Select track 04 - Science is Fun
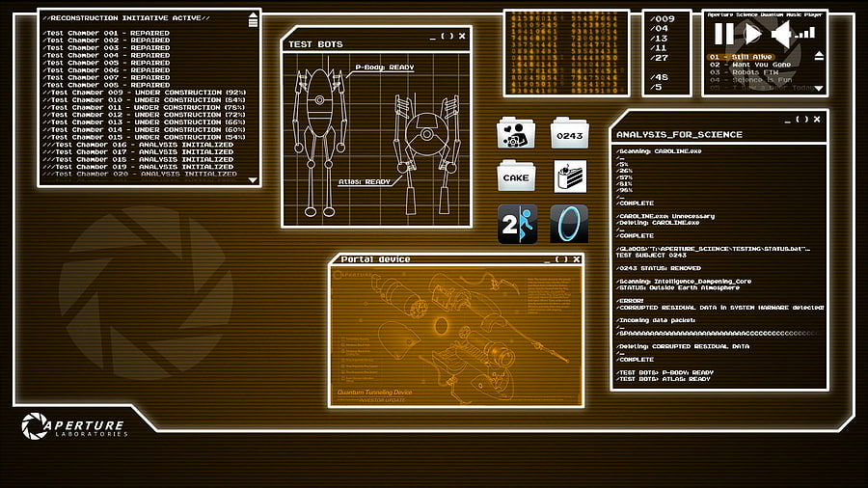Viewport: 868px width, 488px height. (x=750, y=80)
